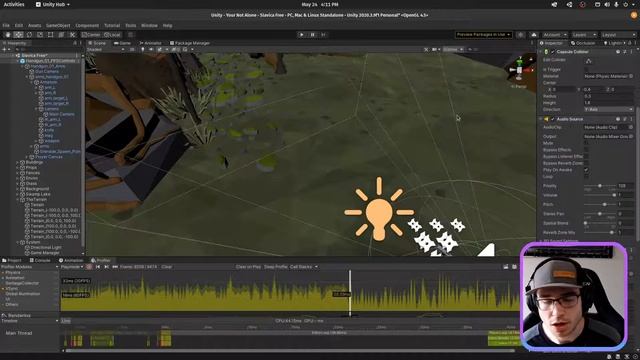Image resolution: width=640 pixels, height=360 pixels.
Task: Toggle Audio Source enabled checkbox
Action: [553, 119]
